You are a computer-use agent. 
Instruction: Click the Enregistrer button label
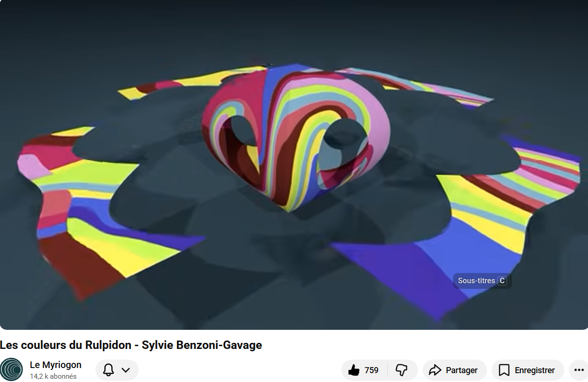coord(534,370)
